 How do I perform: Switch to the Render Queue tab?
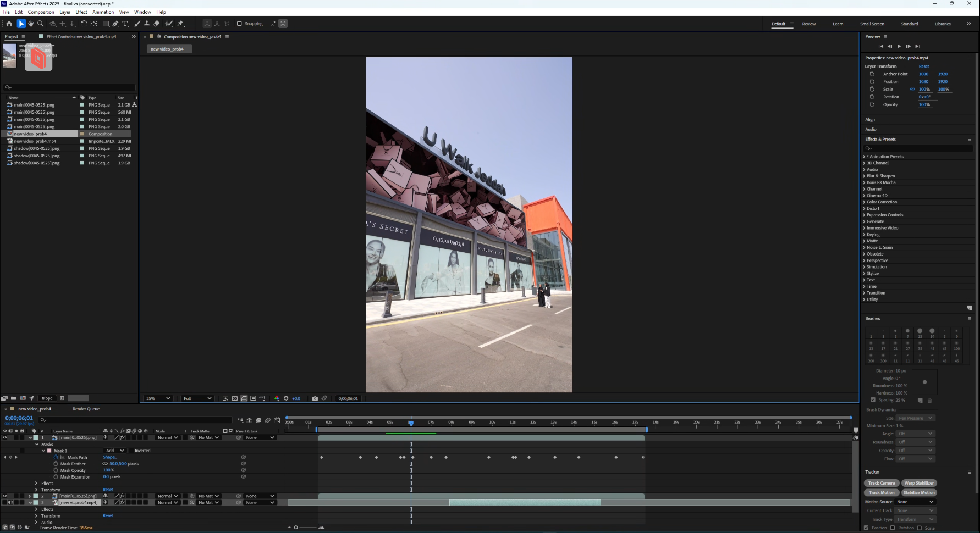86,409
